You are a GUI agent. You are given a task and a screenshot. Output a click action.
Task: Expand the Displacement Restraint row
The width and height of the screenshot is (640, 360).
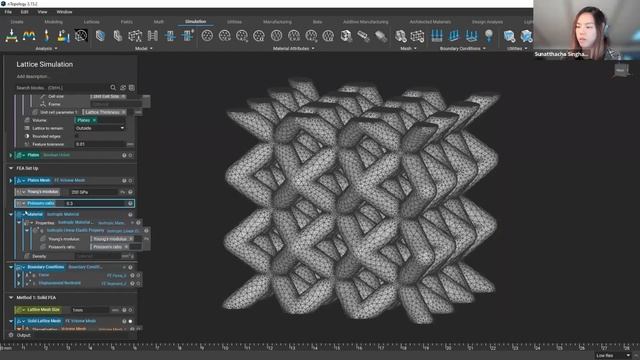click(19, 283)
